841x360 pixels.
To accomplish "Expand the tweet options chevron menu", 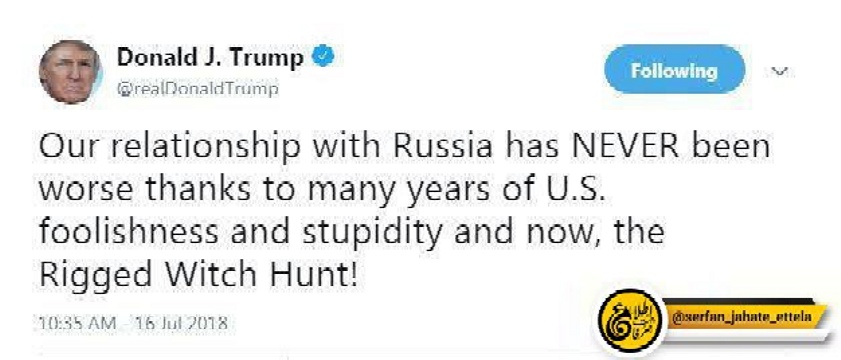I will pos(780,70).
